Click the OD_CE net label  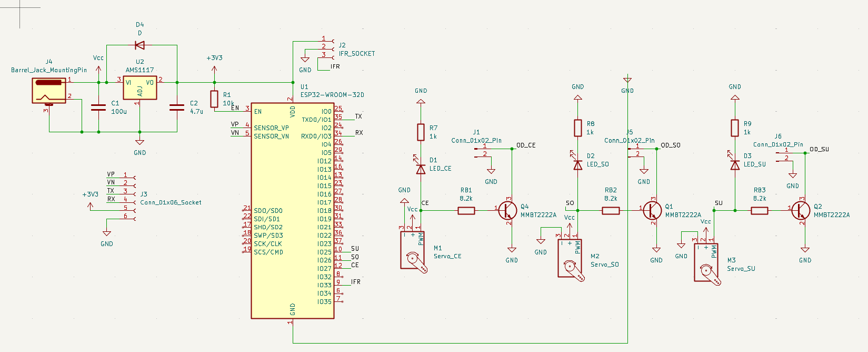(x=526, y=145)
